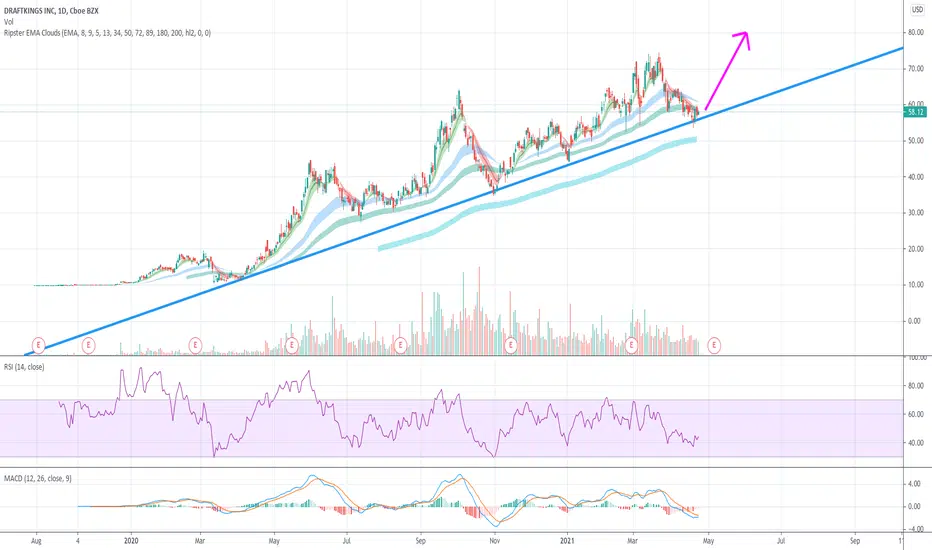Image resolution: width=932 pixels, height=550 pixels.
Task: Click the Aug label on the time axis
Action: [x=36, y=541]
